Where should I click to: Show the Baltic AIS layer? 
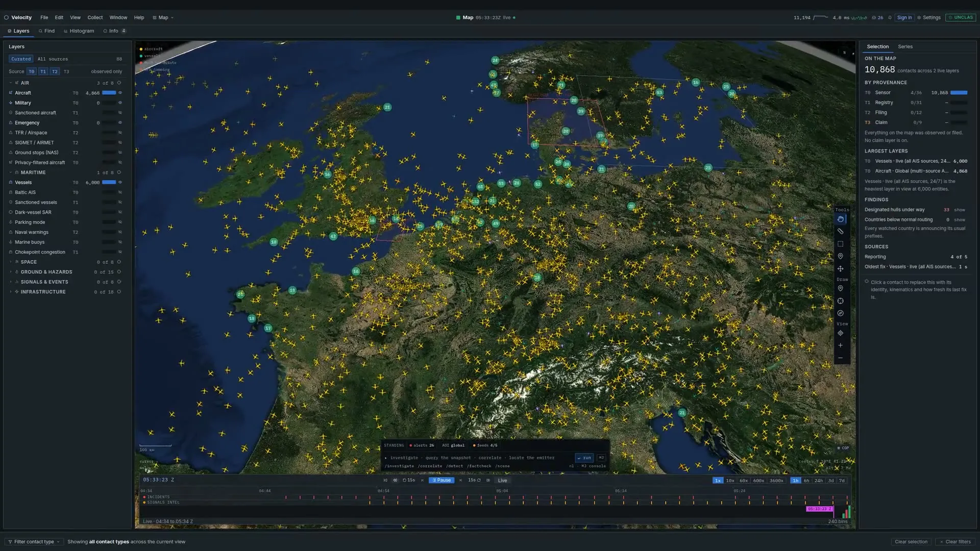[x=120, y=192]
